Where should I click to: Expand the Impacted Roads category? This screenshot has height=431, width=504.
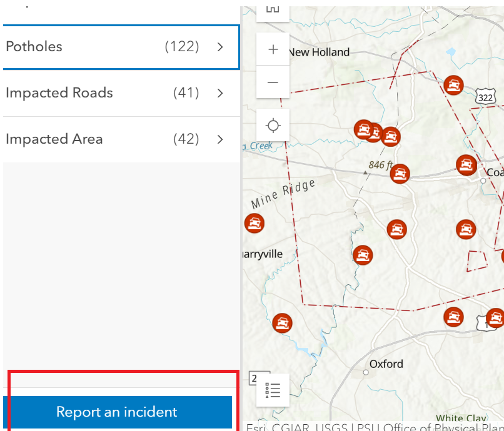219,93
